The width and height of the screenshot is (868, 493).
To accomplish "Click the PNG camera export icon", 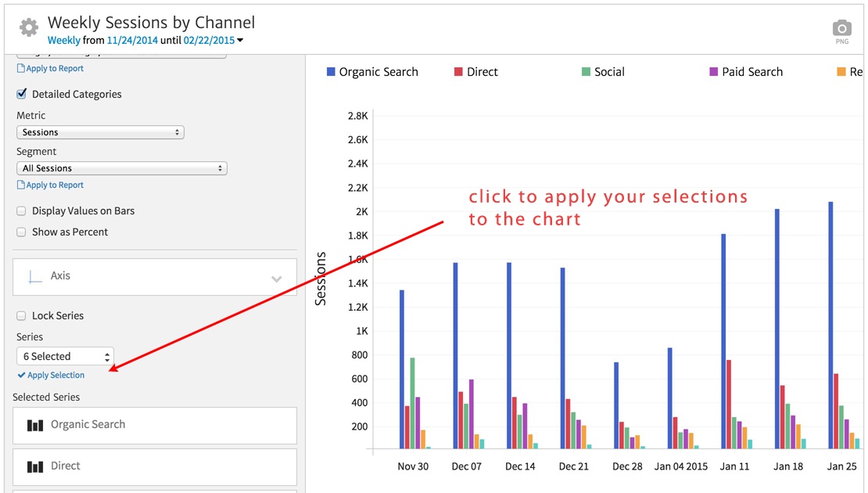I will coord(842,29).
